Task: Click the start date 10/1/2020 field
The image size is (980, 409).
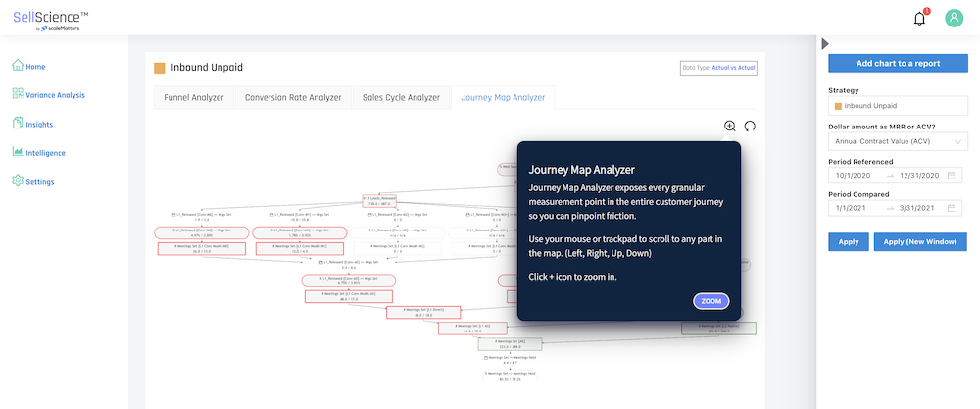Action: (854, 176)
